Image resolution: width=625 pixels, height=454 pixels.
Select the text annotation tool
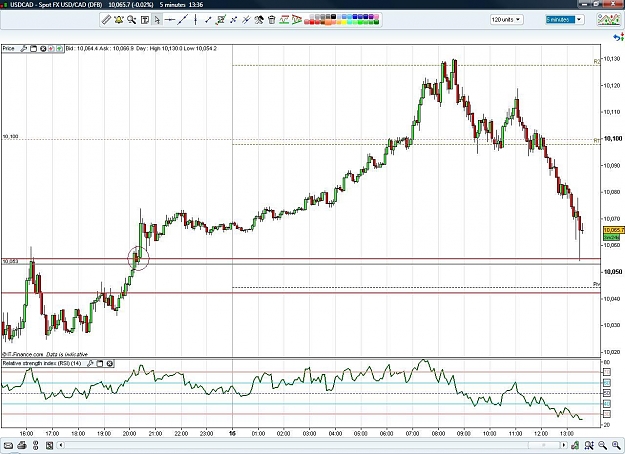click(x=145, y=20)
